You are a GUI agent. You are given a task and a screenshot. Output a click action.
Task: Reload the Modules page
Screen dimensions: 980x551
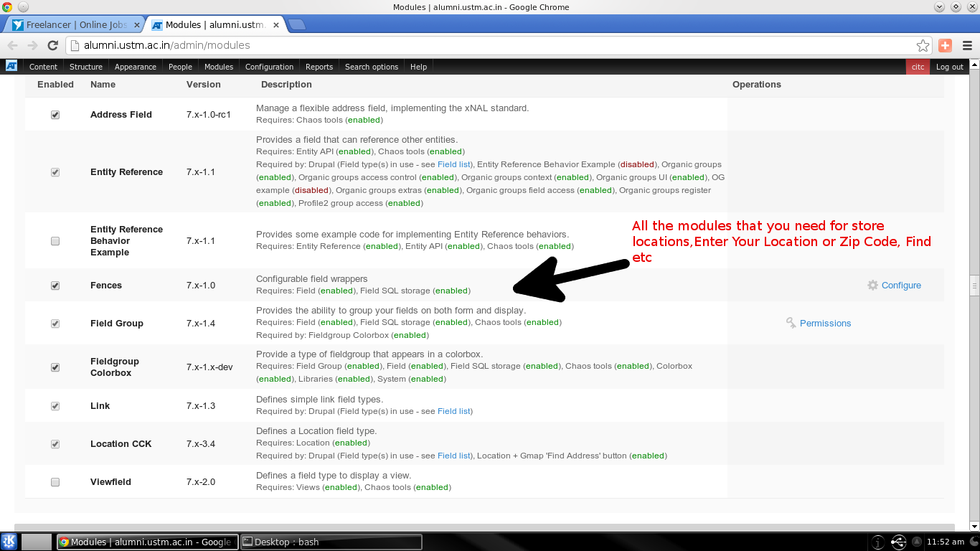[52, 45]
